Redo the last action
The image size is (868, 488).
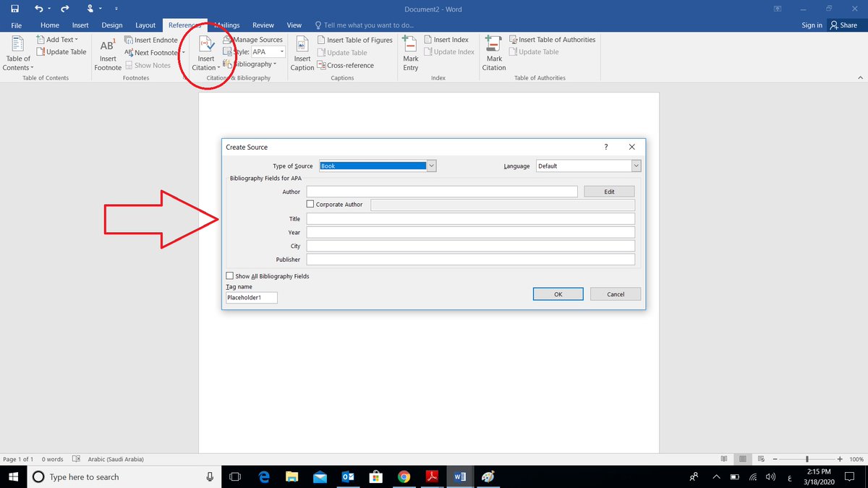64,9
